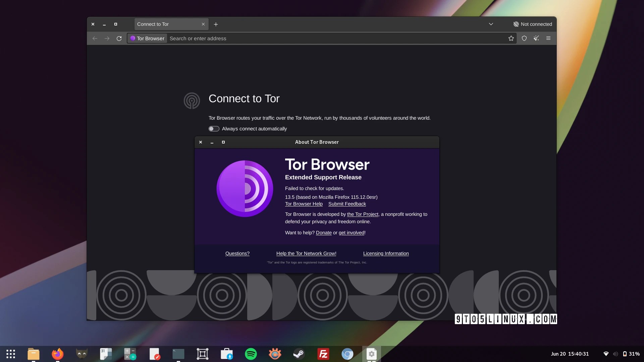This screenshot has width=644, height=362.
Task: Open a new tab with plus button
Action: coord(216,24)
